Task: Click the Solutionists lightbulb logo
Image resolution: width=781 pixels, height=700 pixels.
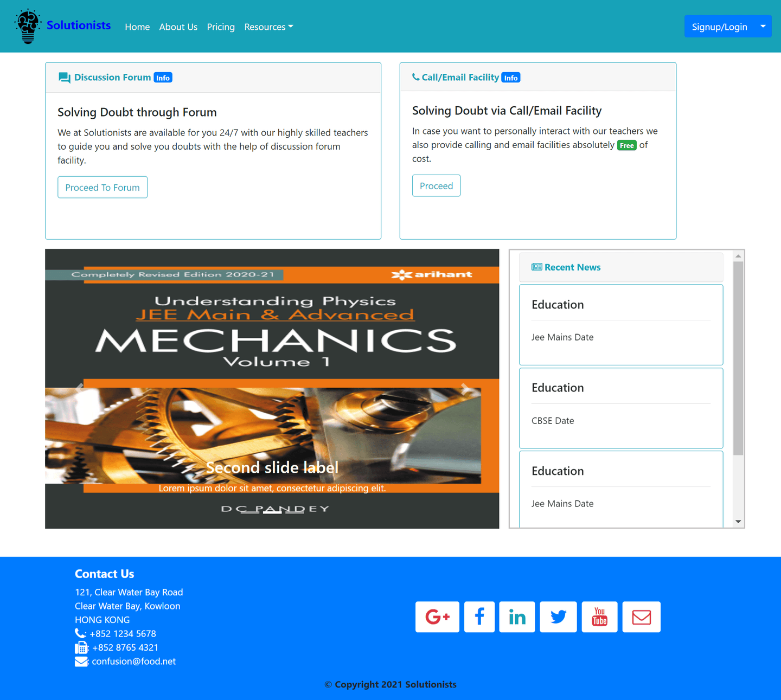Action: click(x=28, y=26)
